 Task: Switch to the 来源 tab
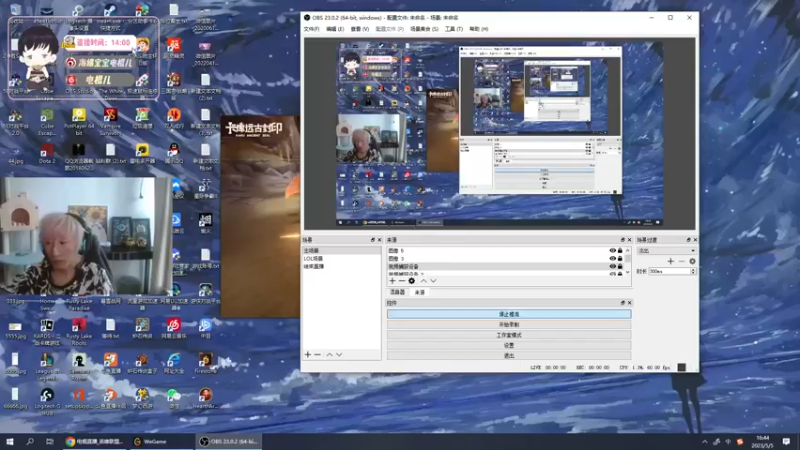coord(419,292)
